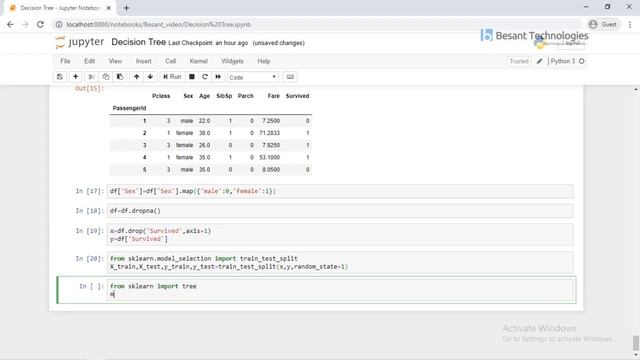Paste cells below icon
Screen dimensions: 640x360
pyautogui.click(x=120, y=77)
